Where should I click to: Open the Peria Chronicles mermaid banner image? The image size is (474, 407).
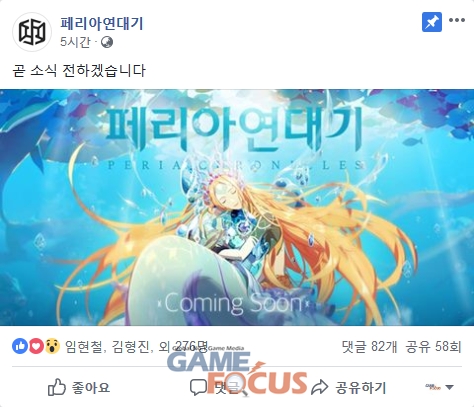click(x=237, y=207)
